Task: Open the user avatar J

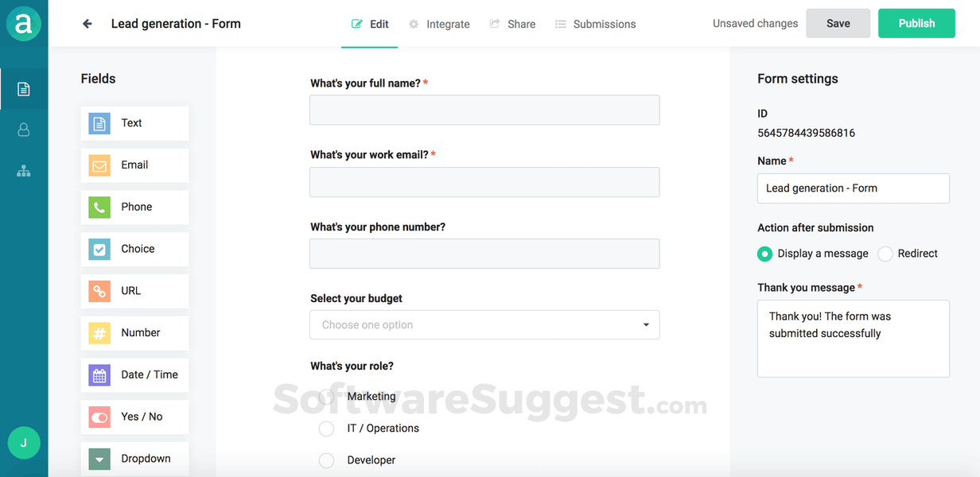Action: 24,443
